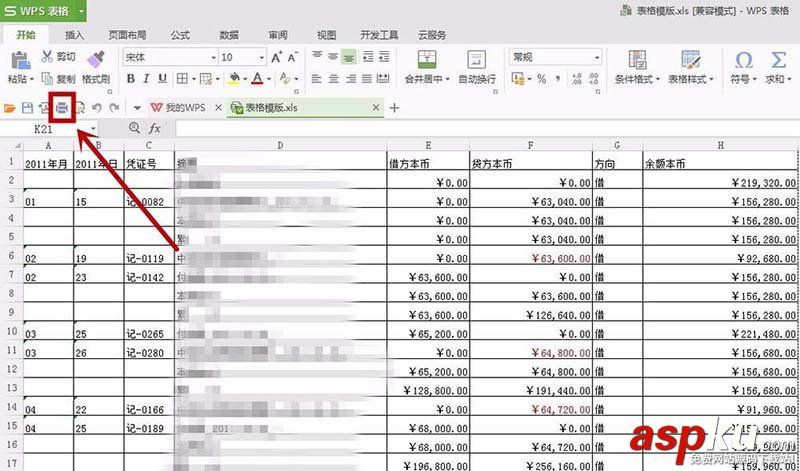Screen dimensions: 800x471
Task: Apply red font color A
Action: tap(257, 79)
